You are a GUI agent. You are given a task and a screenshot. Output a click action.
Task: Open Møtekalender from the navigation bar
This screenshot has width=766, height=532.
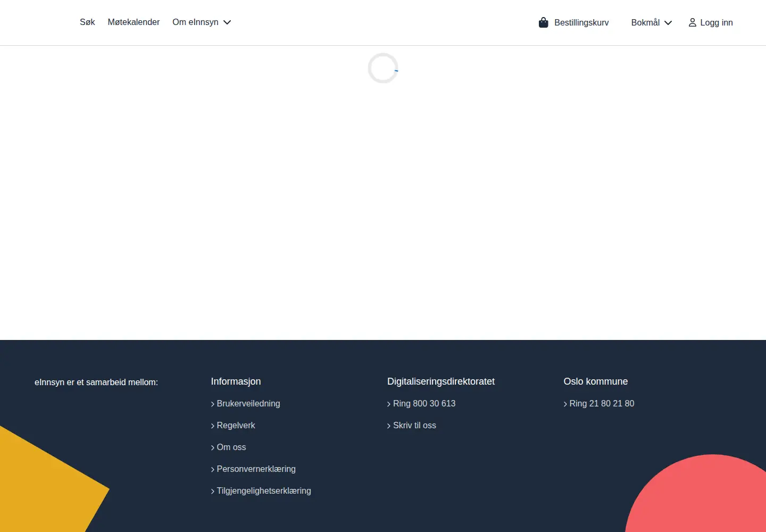click(x=134, y=22)
